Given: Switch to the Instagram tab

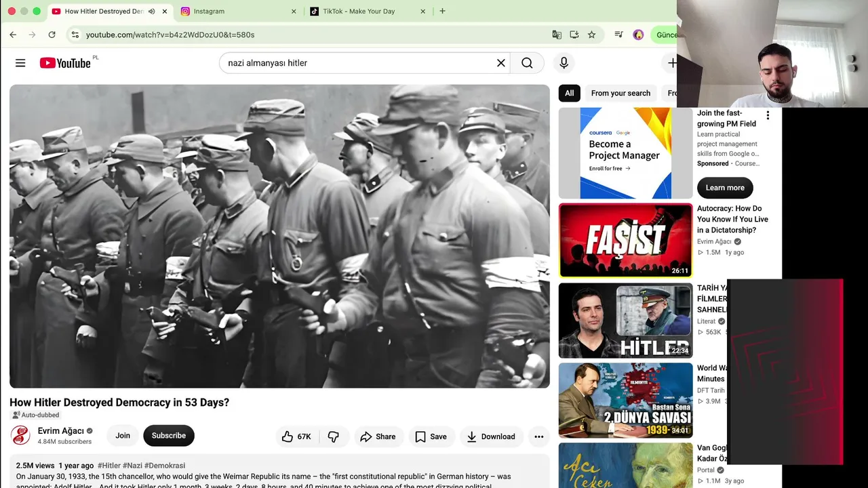Looking at the screenshot, I should coord(239,12).
